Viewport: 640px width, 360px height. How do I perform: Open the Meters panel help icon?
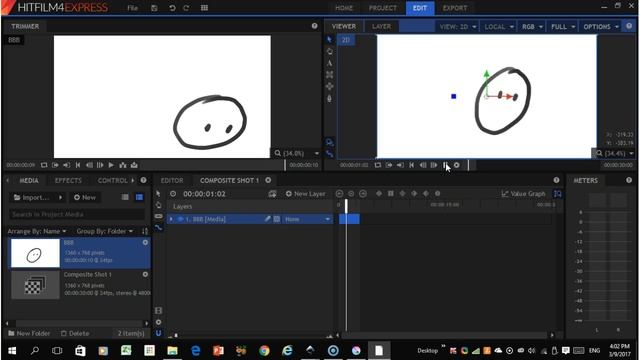(x=629, y=180)
